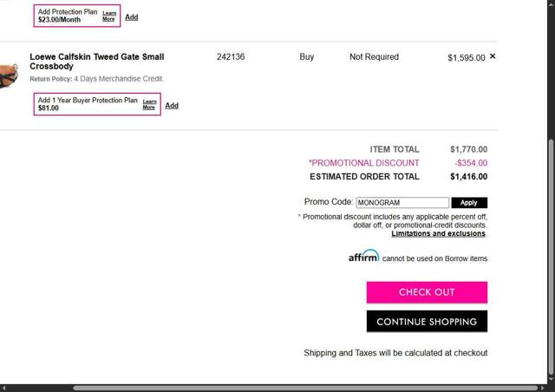This screenshot has height=392, width=555.
Task: Open Learn More for monthly Protection Plan
Action: pyautogui.click(x=109, y=16)
